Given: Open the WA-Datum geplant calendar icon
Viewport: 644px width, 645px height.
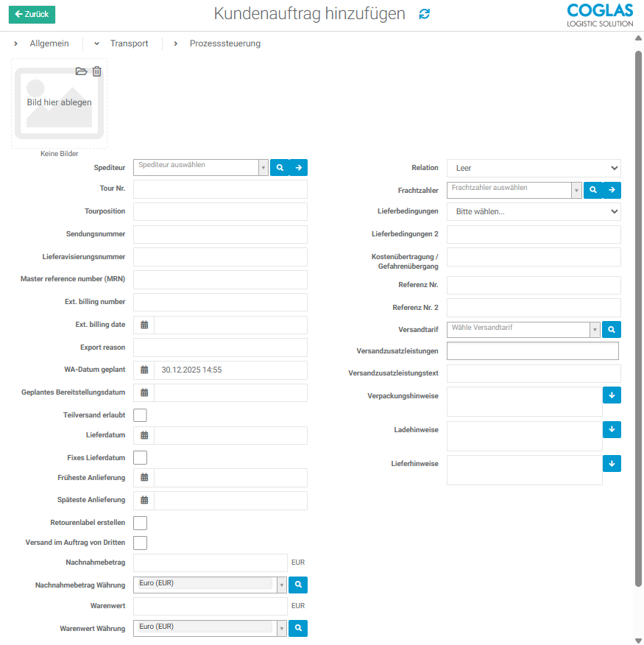Looking at the screenshot, I should click(144, 370).
